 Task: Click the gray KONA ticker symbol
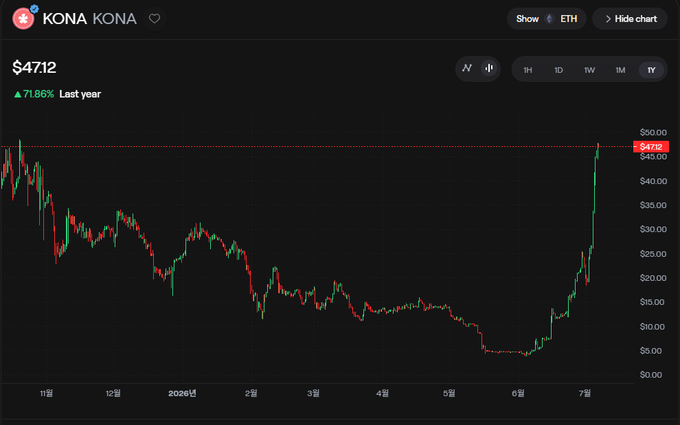point(114,19)
